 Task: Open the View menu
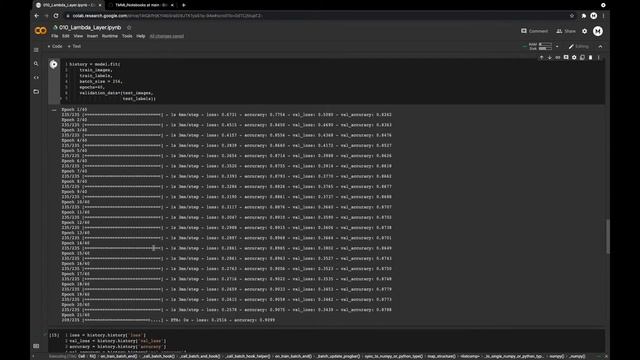click(x=78, y=36)
